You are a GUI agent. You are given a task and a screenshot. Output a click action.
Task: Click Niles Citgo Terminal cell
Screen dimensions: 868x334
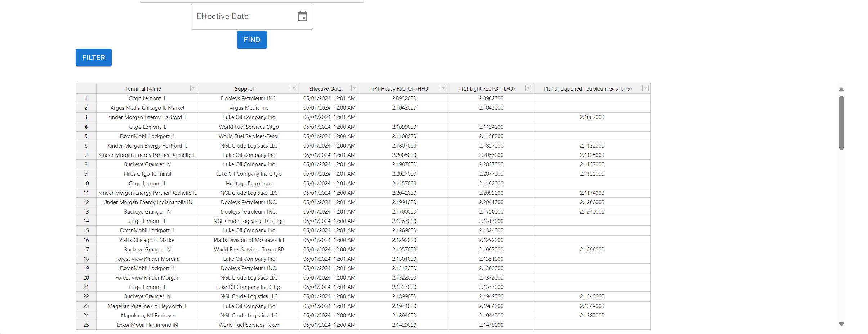[x=147, y=174]
